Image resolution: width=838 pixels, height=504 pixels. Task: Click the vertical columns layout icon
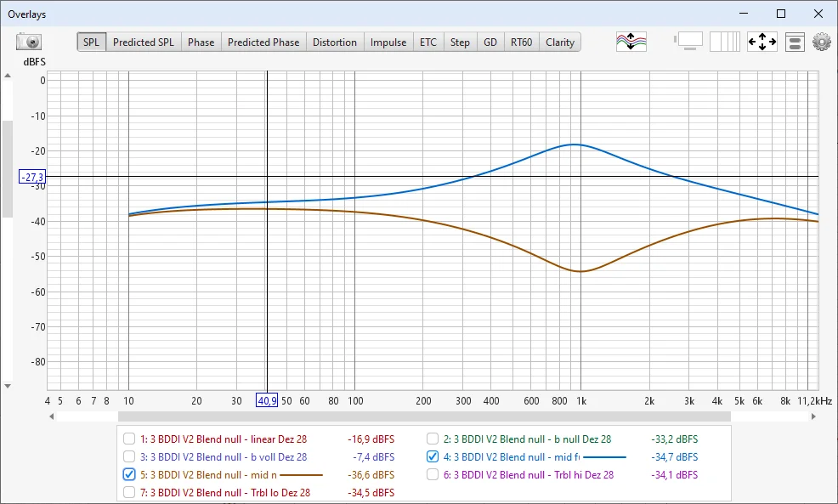(x=725, y=42)
